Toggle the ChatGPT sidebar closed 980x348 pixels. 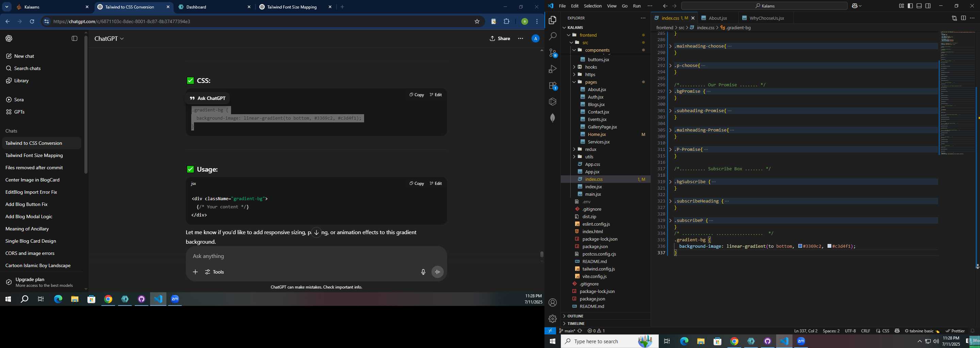pyautogui.click(x=75, y=38)
